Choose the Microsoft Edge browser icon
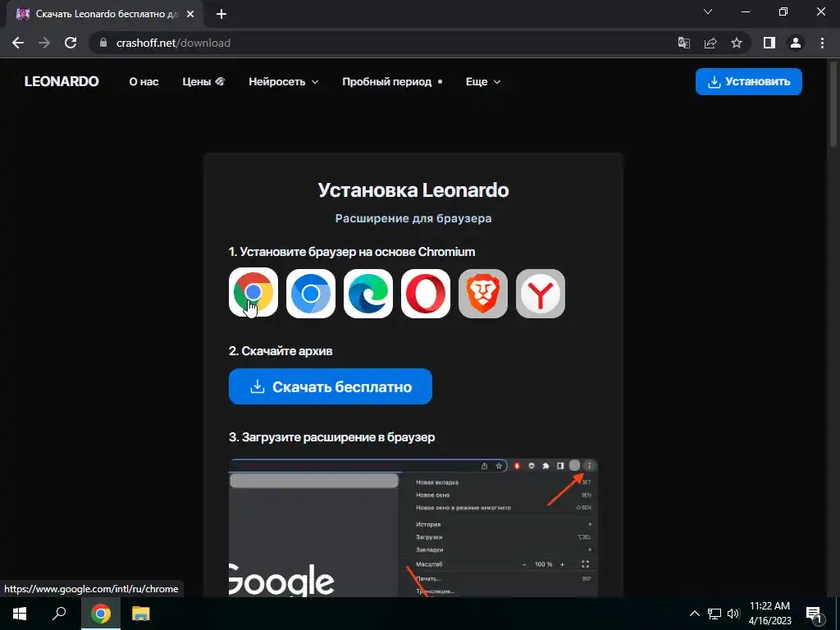This screenshot has height=630, width=840. pos(368,293)
